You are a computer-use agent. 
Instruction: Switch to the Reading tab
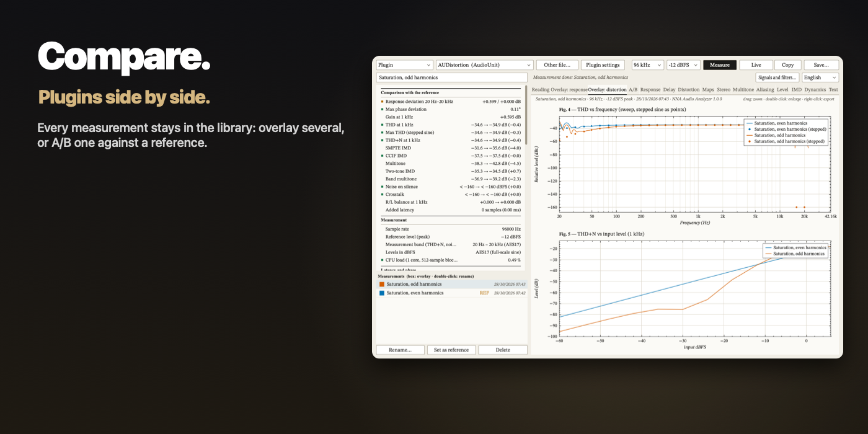point(541,90)
